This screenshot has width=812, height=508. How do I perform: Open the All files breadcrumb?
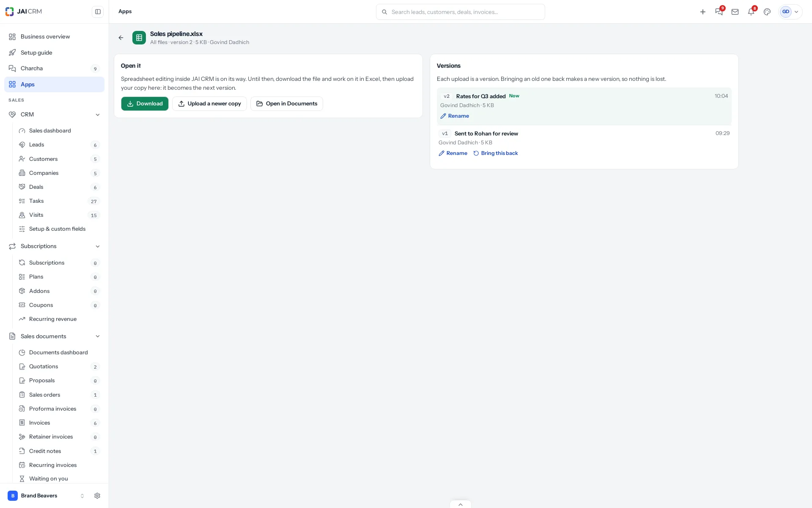[159, 42]
